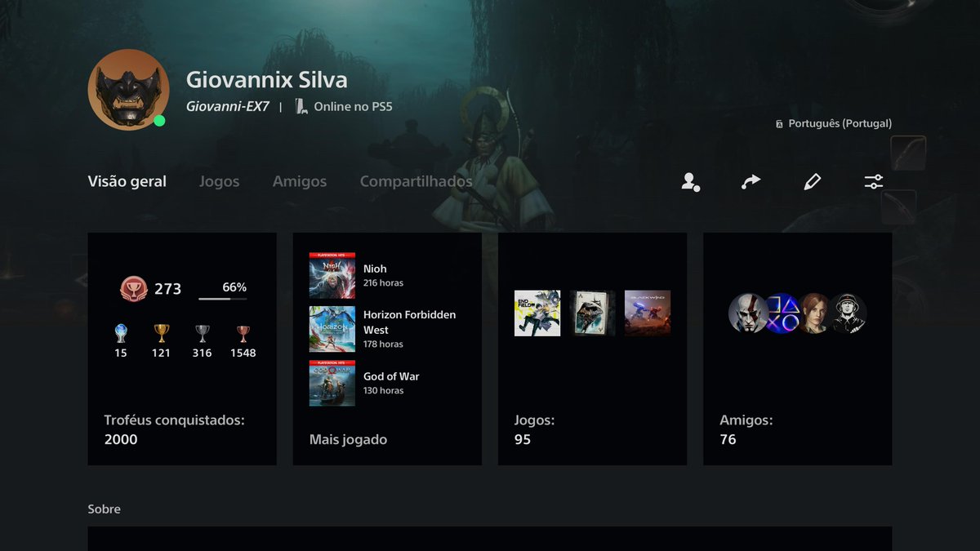Click the Giovanni-EX7 online ID
Screen dimensions: 980x551
[x=228, y=107]
